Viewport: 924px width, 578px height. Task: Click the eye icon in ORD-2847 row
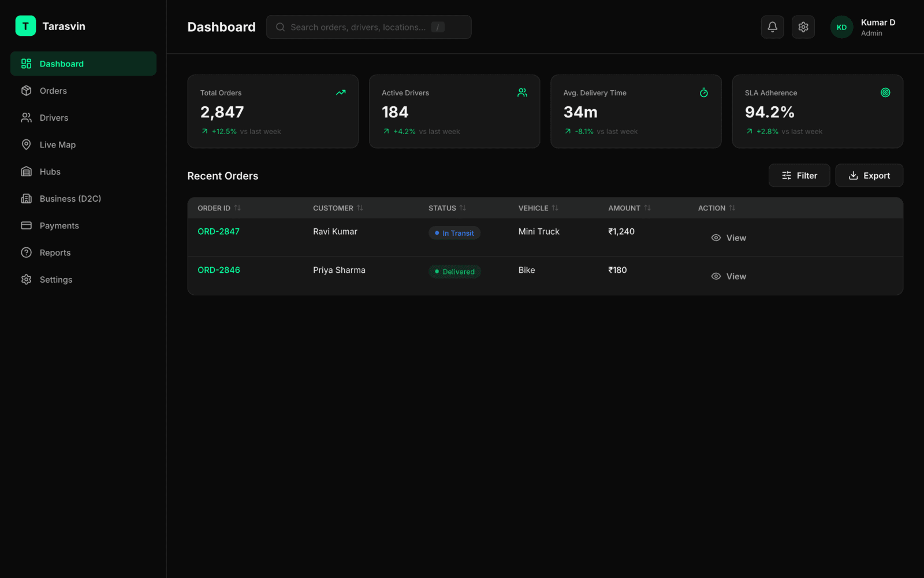pyautogui.click(x=716, y=238)
